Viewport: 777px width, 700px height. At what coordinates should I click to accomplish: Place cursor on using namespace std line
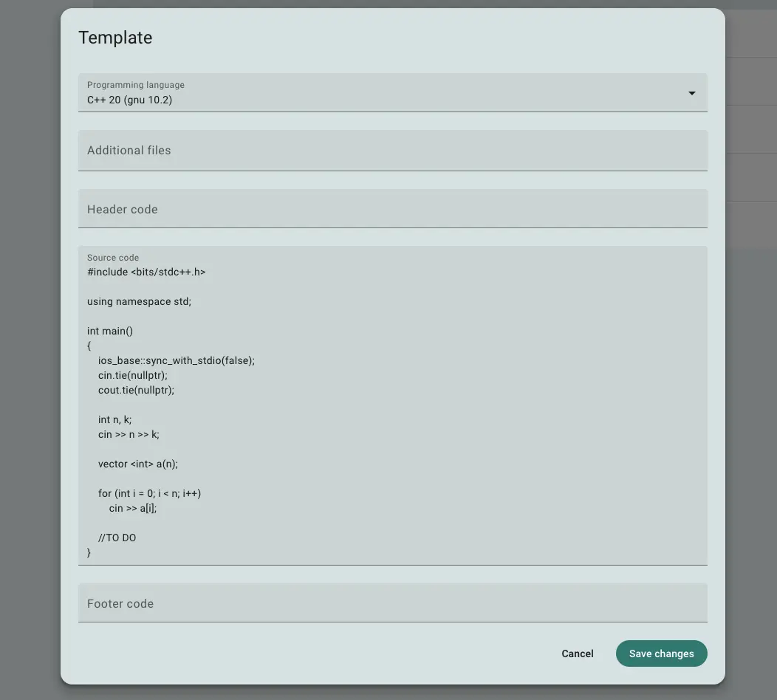pos(139,302)
